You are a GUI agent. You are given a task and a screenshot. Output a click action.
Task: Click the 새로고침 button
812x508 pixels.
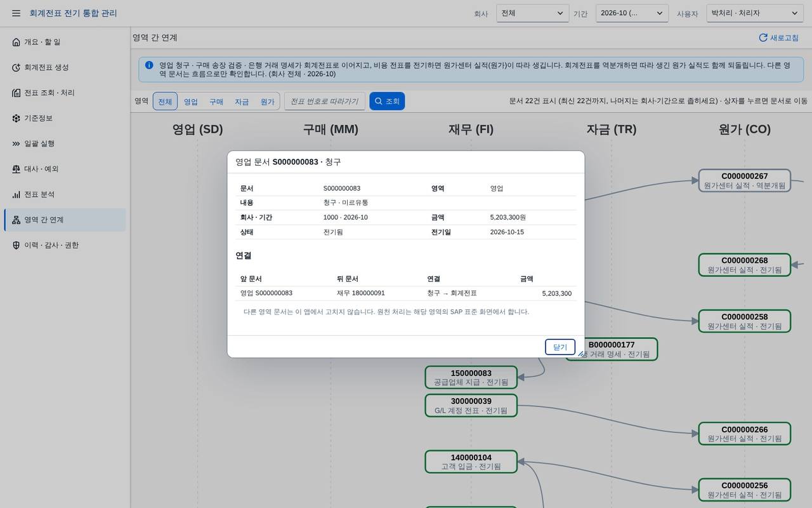pos(779,38)
